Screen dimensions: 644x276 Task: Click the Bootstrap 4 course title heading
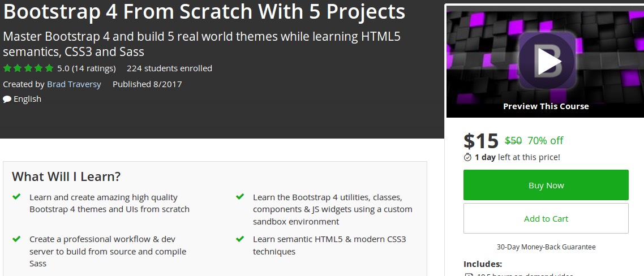(x=204, y=12)
